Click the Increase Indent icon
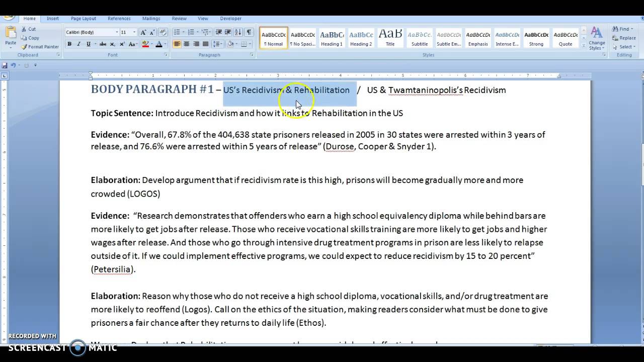 point(228,32)
